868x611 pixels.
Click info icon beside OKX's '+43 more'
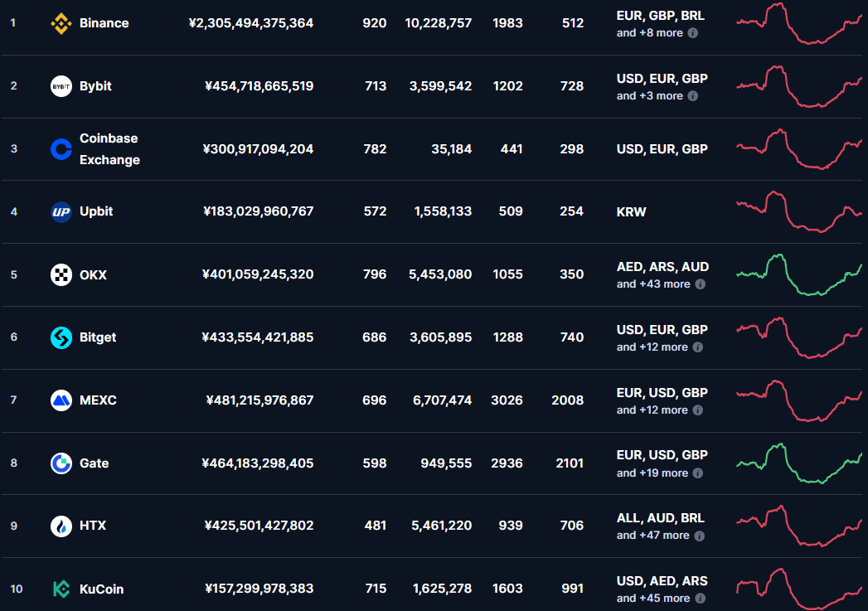701,284
